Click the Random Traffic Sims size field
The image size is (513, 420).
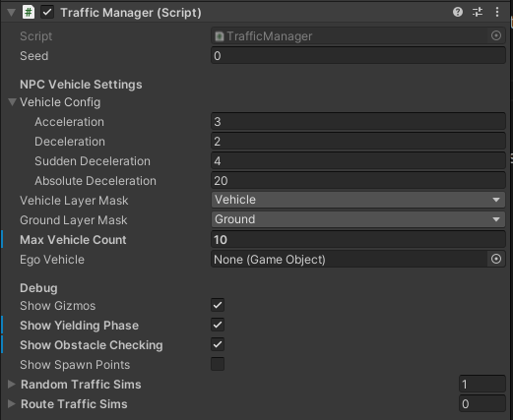point(482,385)
